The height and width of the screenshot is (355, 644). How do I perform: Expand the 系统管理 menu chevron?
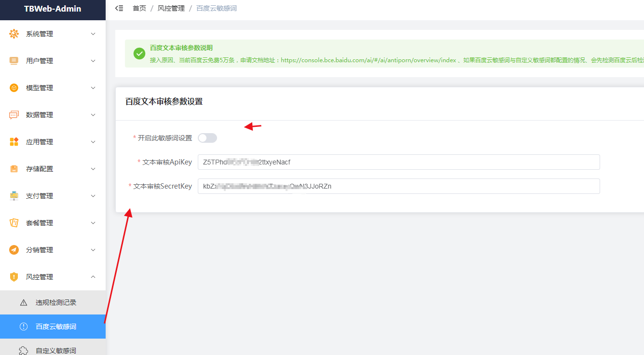pyautogui.click(x=93, y=34)
